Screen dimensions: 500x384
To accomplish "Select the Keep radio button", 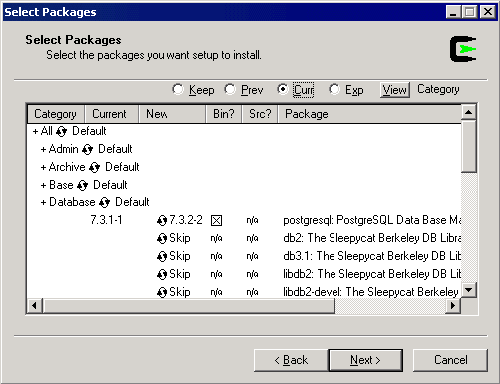I will (178, 89).
